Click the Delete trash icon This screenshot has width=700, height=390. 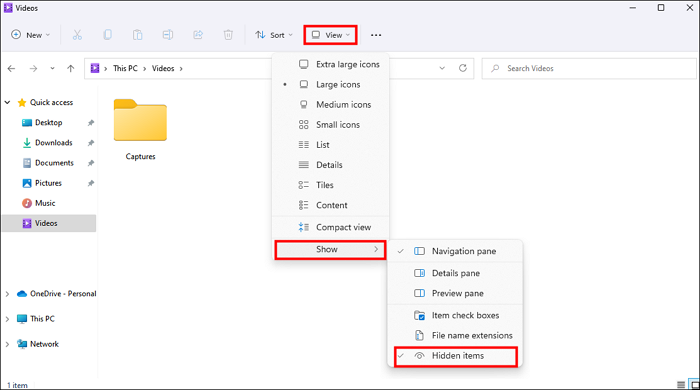pos(228,35)
